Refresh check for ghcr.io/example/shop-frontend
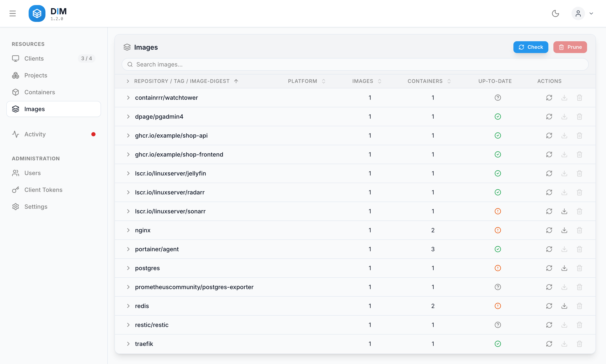 pyautogui.click(x=549, y=154)
